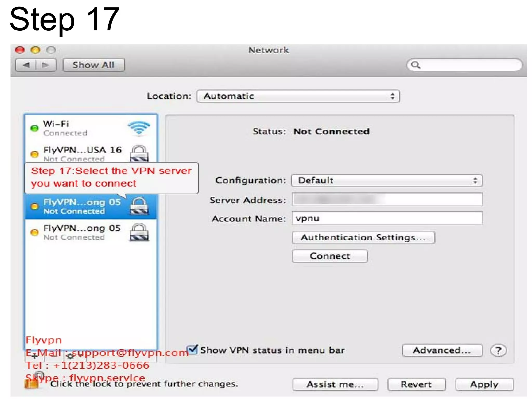532x399 pixels.
Task: Click the Revert button
Action: click(416, 384)
